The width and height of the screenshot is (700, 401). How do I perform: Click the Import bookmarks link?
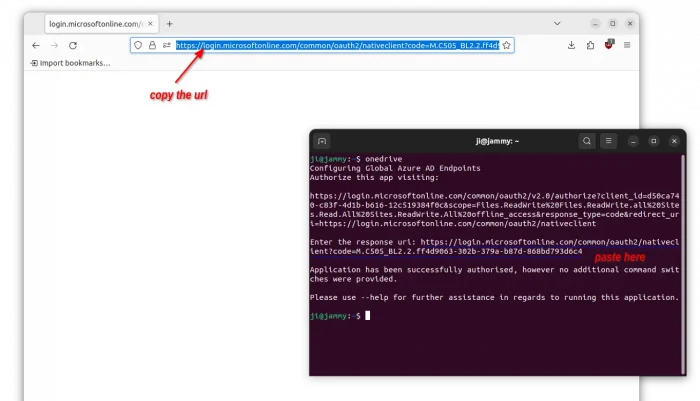(x=70, y=63)
